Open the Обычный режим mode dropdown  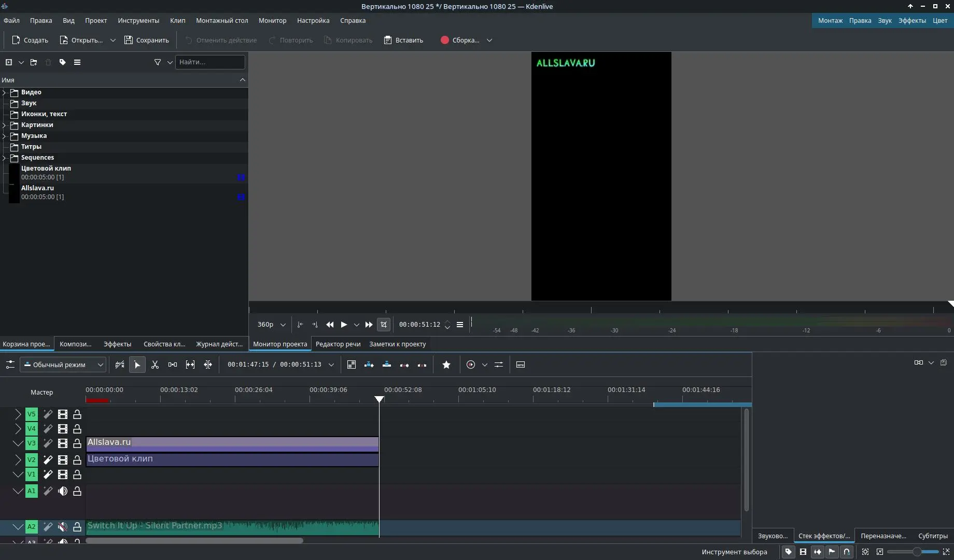point(63,365)
